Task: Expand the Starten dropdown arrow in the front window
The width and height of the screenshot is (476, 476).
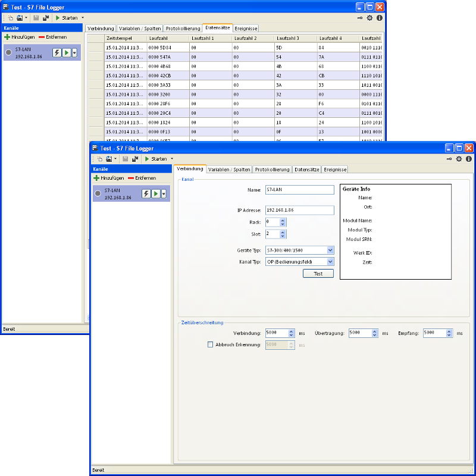Action: coord(172,159)
